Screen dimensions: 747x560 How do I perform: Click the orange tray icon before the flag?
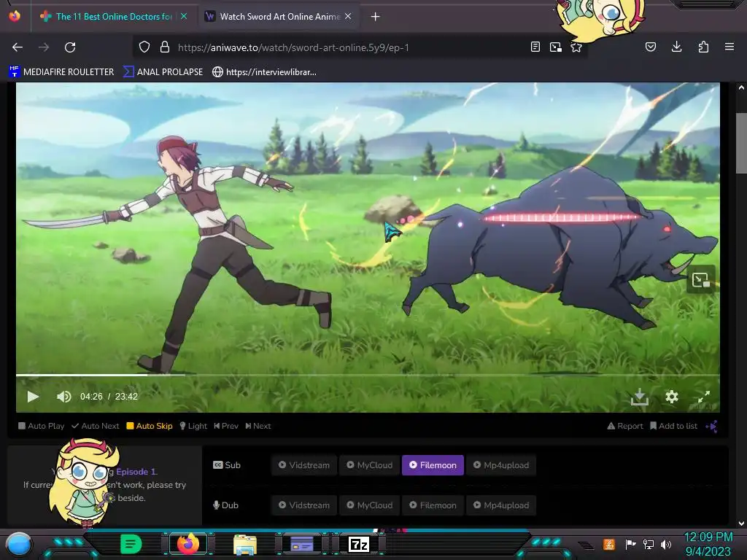[609, 544]
